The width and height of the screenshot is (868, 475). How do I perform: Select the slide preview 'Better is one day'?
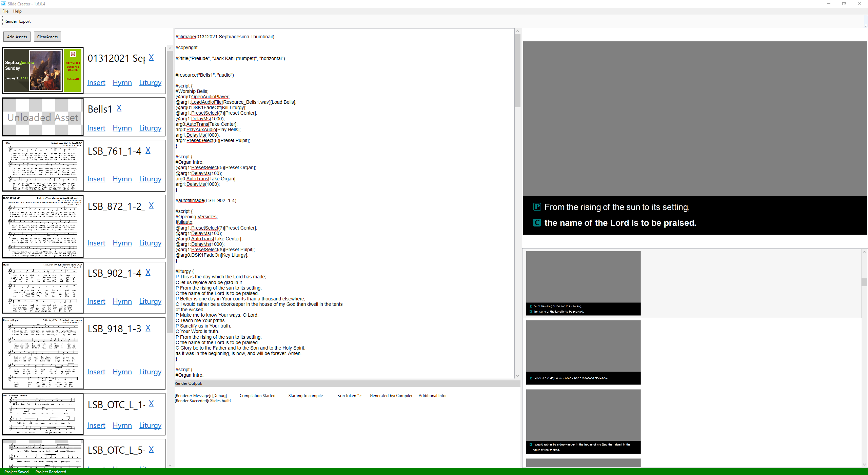[583, 352]
